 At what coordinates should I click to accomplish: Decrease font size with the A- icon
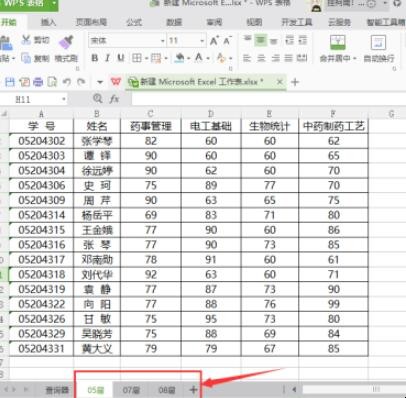tap(227, 41)
